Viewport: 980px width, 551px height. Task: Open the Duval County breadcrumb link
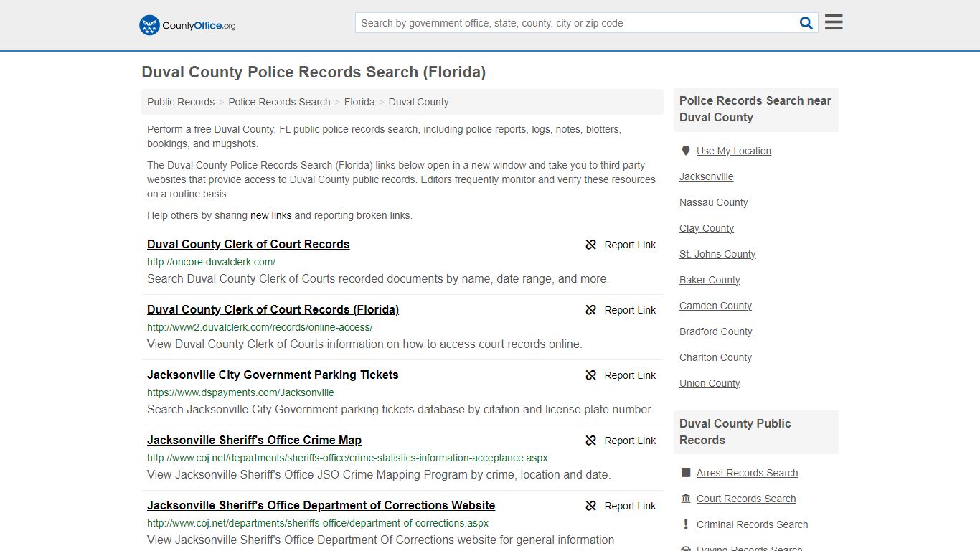point(419,102)
